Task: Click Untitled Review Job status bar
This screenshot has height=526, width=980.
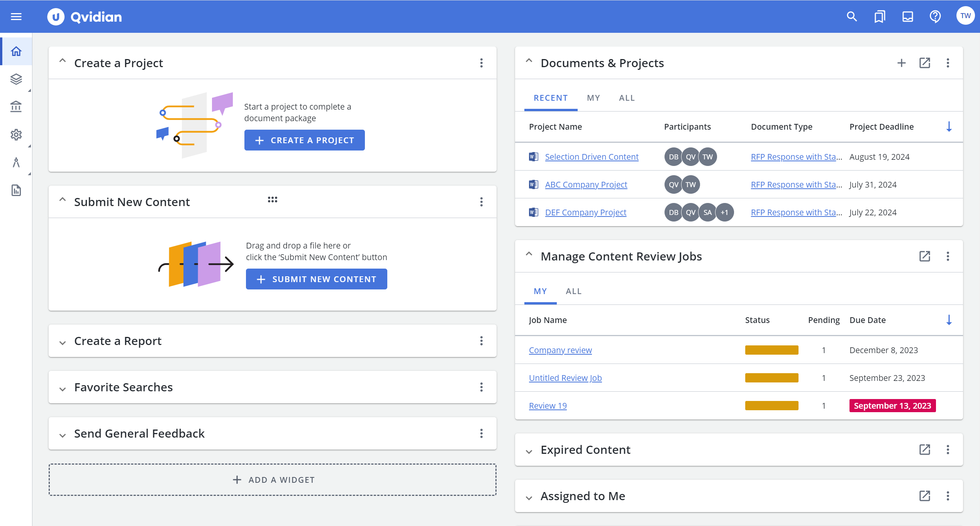Action: coord(771,378)
